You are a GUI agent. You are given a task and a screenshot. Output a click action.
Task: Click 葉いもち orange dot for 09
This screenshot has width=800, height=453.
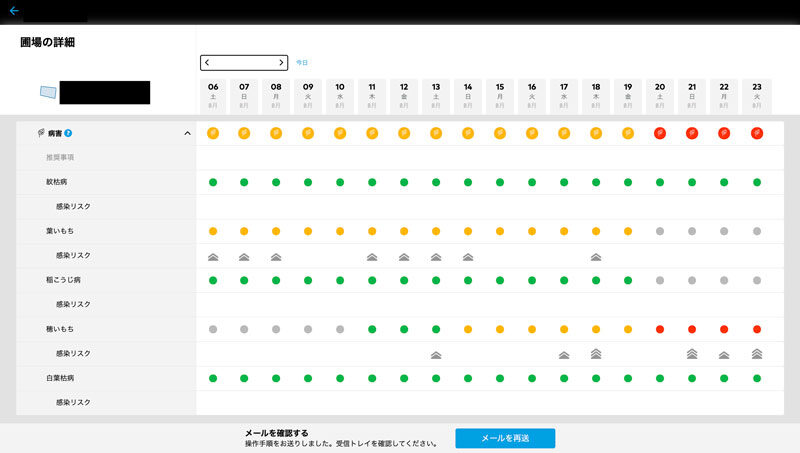pyautogui.click(x=308, y=231)
